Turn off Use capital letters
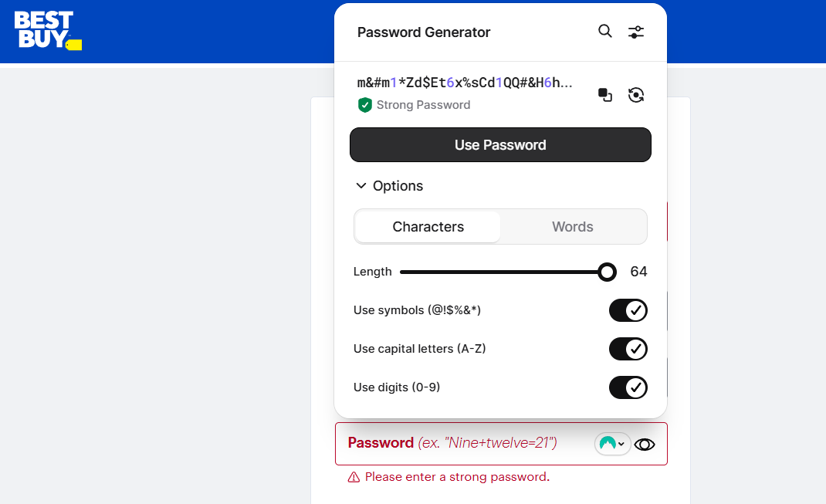 coord(628,349)
